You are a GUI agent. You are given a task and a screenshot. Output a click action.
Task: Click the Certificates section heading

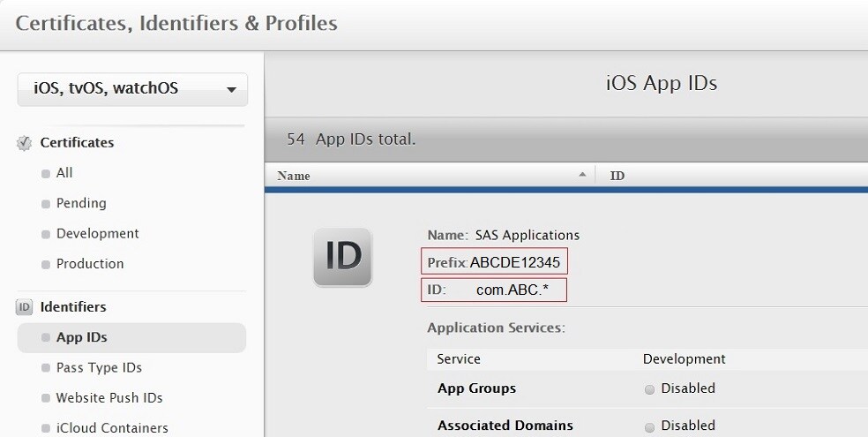[77, 143]
